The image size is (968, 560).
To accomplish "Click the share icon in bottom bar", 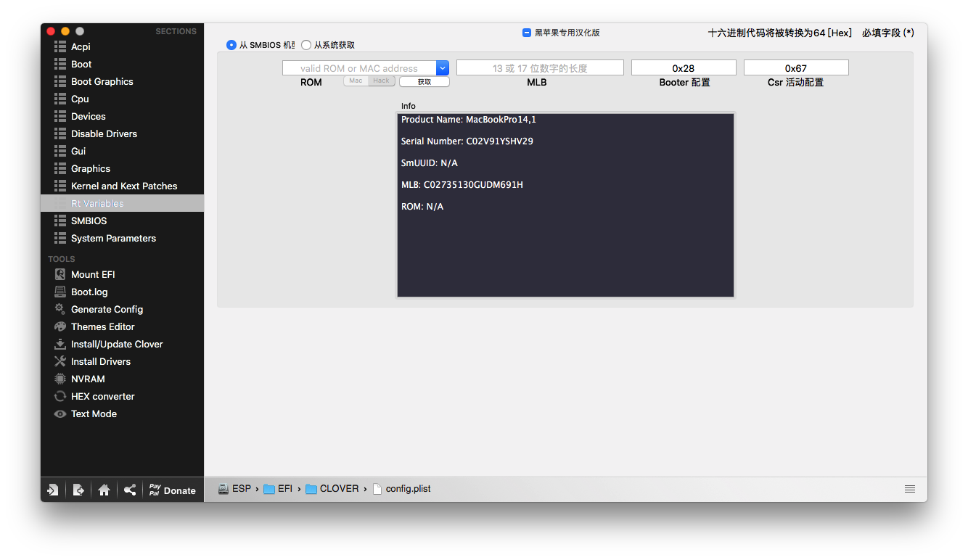I will [129, 490].
